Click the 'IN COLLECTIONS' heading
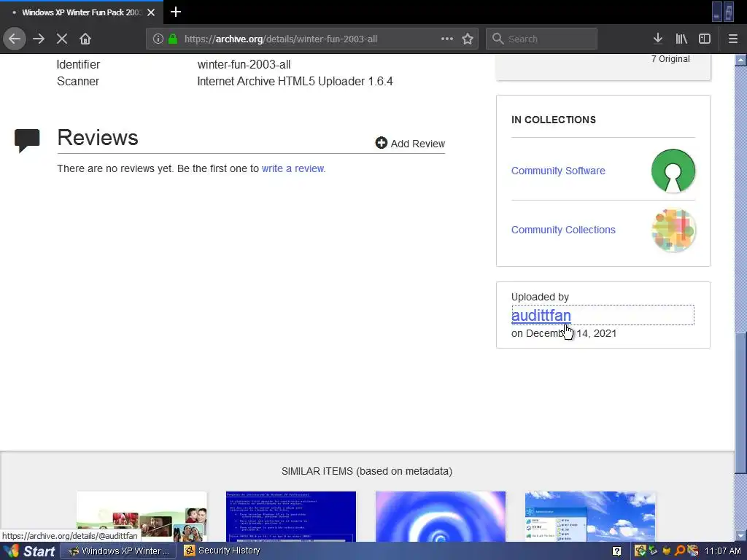 [x=554, y=120]
